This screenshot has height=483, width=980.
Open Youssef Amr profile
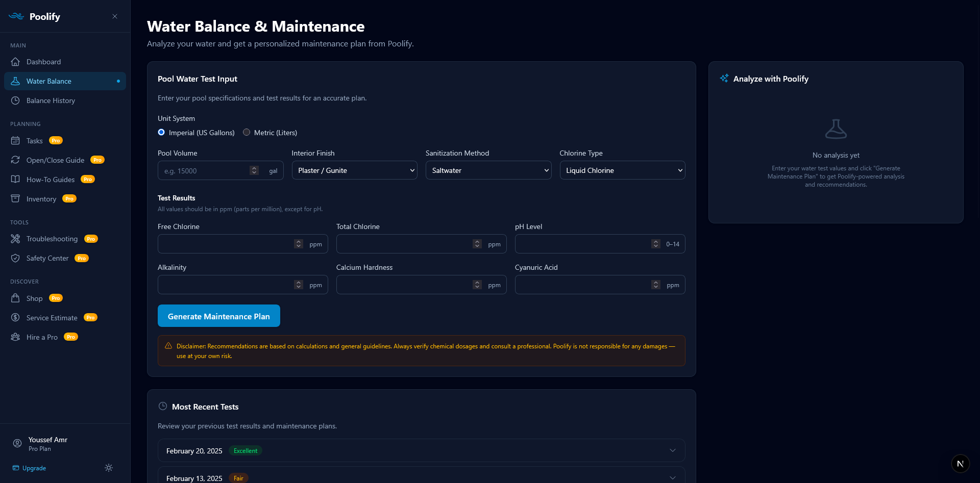[48, 443]
